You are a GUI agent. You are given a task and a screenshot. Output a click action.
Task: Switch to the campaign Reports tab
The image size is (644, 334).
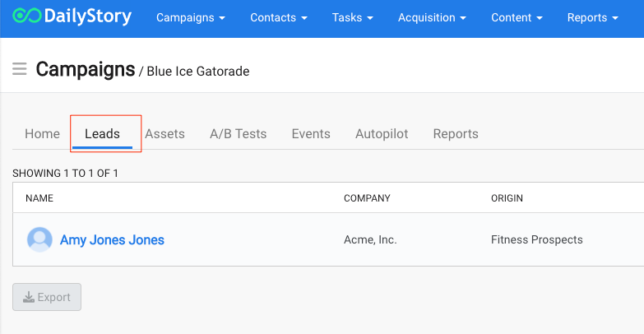(x=456, y=134)
